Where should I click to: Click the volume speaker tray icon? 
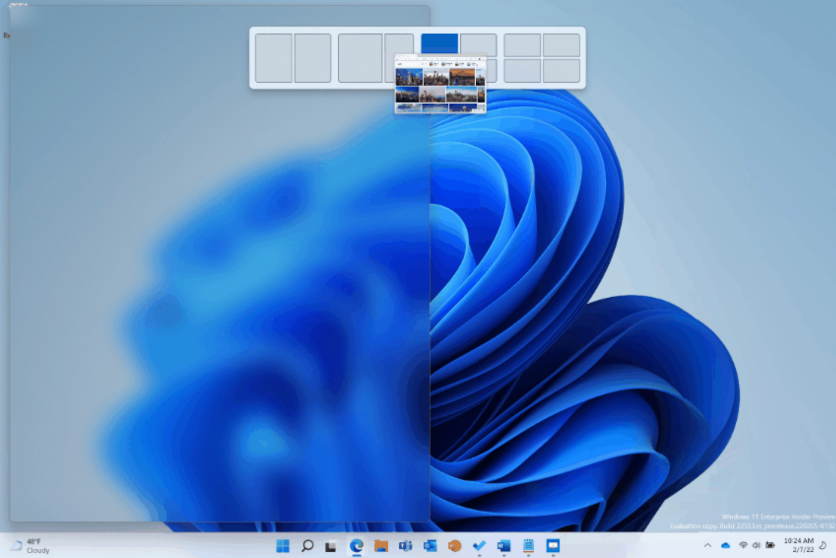click(x=757, y=545)
